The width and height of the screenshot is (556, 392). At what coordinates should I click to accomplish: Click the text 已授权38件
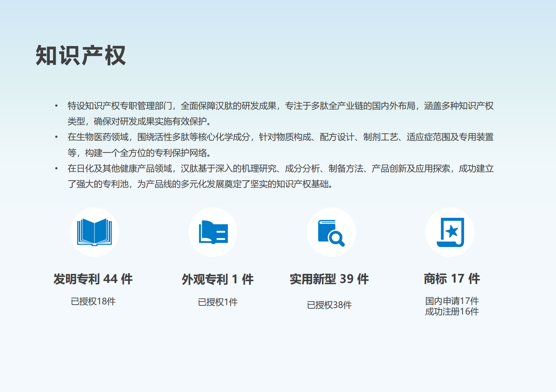(x=329, y=305)
